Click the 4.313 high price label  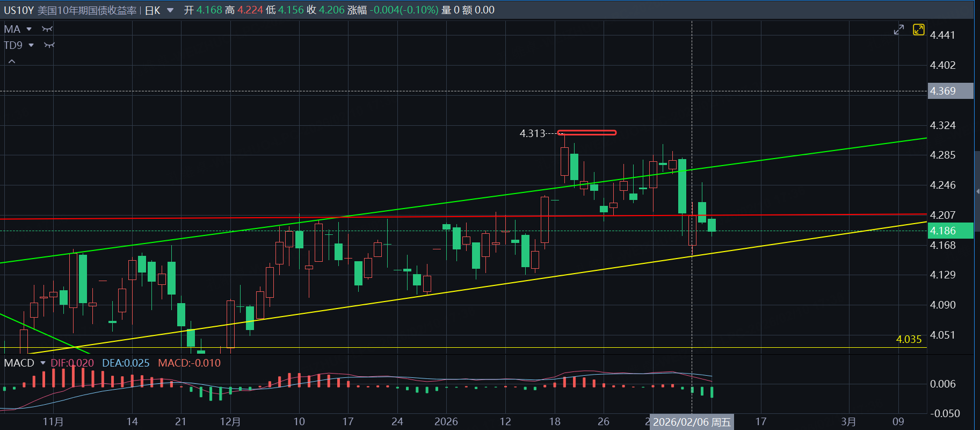532,133
